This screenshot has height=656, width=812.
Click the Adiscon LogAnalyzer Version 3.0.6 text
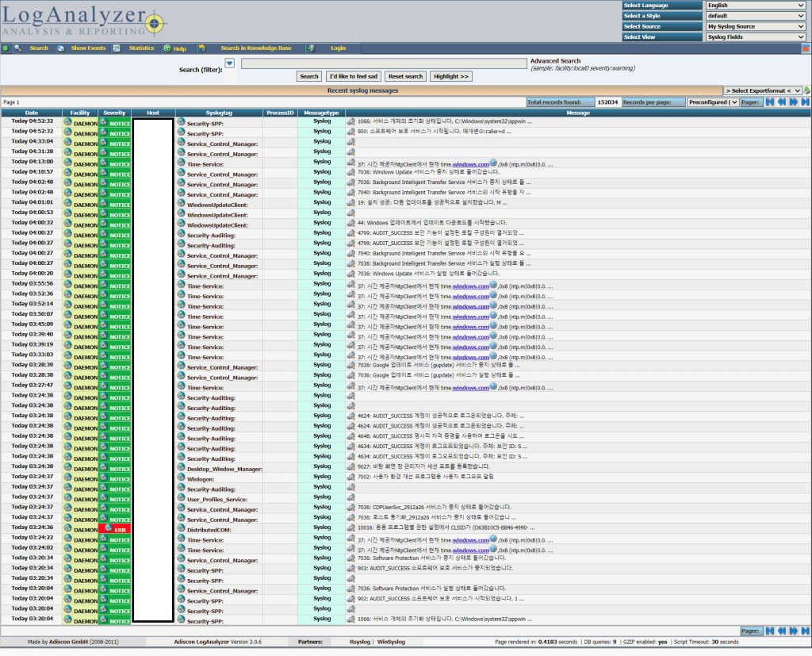click(217, 642)
